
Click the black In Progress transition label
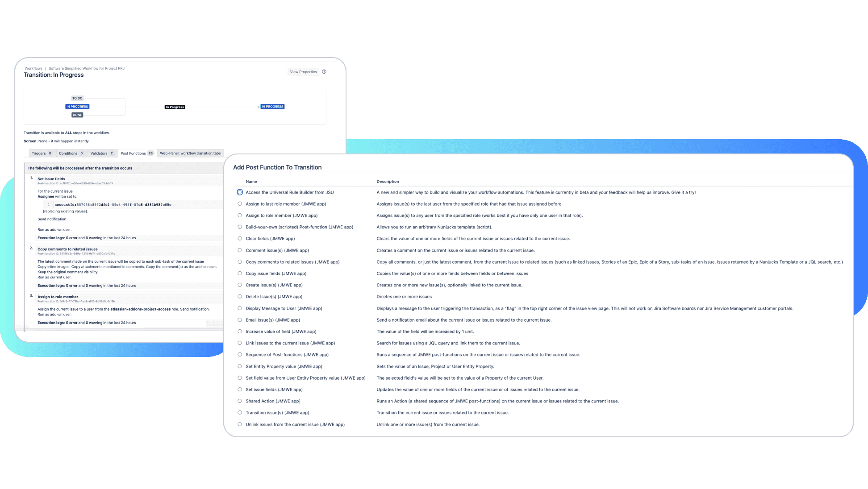point(175,107)
